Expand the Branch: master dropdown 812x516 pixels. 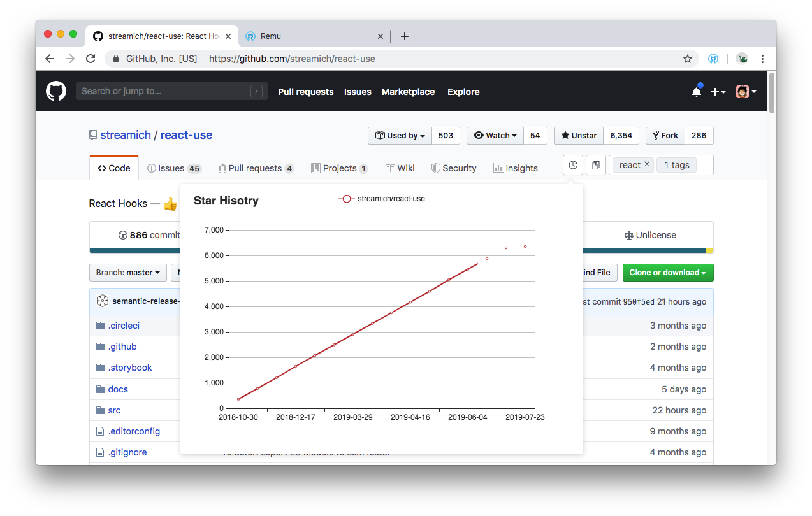pos(128,273)
